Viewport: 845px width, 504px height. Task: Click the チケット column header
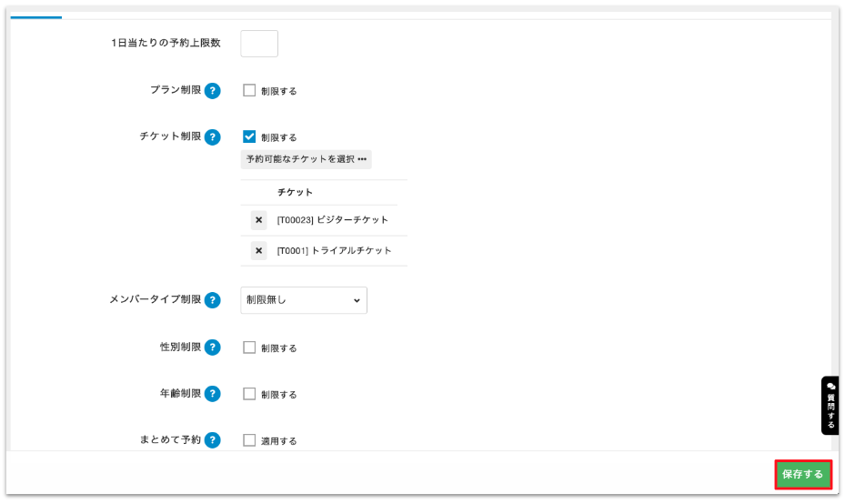click(x=295, y=193)
